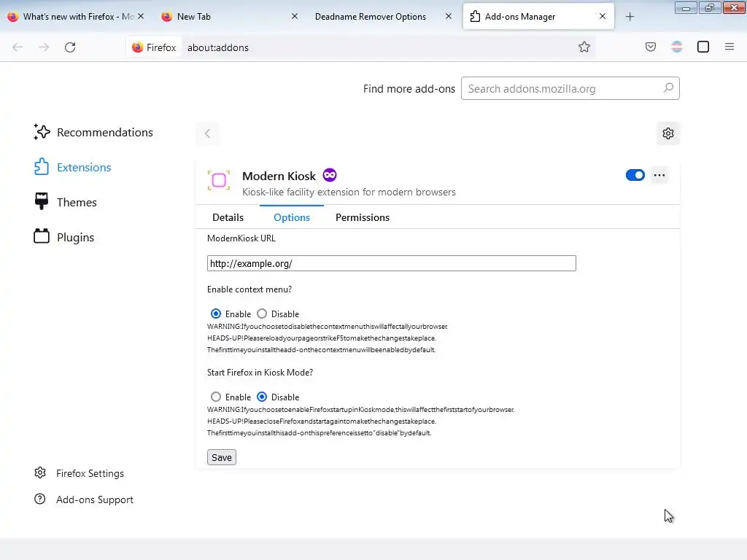747x560 pixels.
Task: Click the search magnifier icon in add-ons search
Action: click(x=668, y=88)
